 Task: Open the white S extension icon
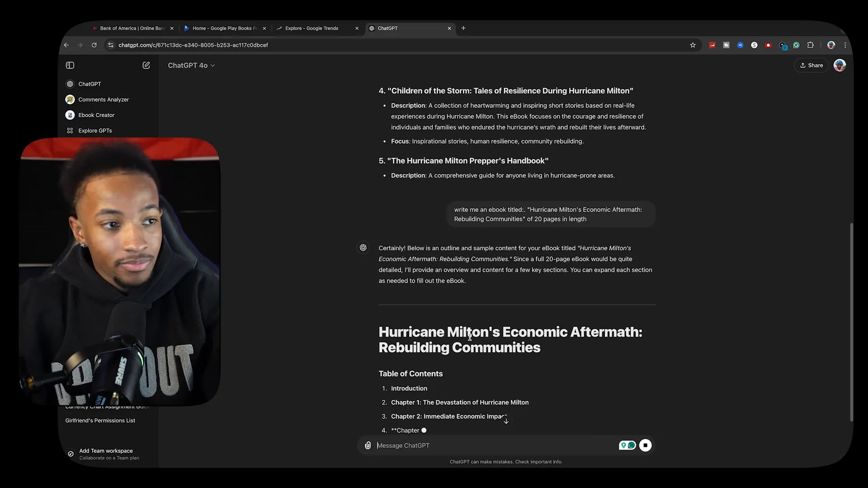[754, 45]
